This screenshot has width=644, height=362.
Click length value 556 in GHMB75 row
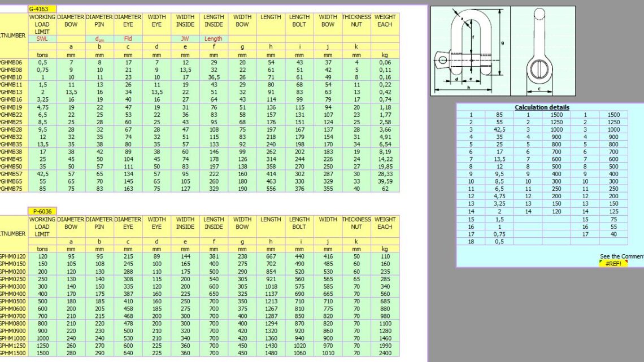(271, 189)
